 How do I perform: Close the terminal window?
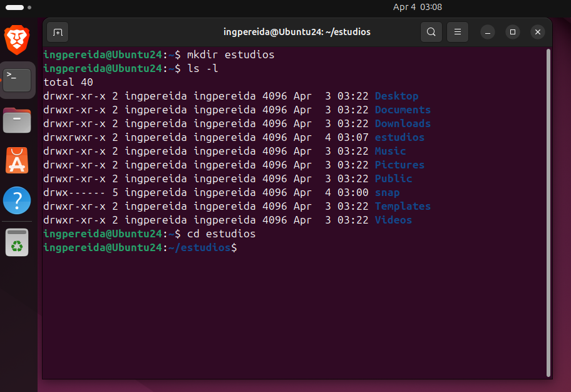537,32
